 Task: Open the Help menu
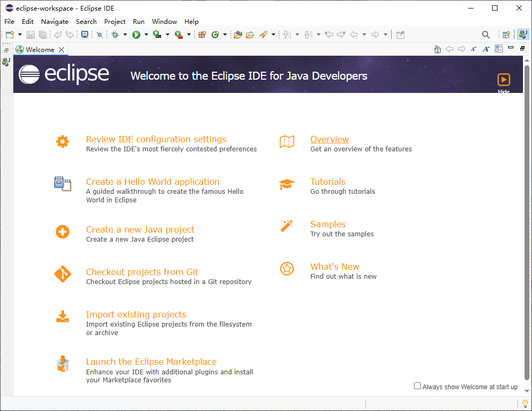191,21
